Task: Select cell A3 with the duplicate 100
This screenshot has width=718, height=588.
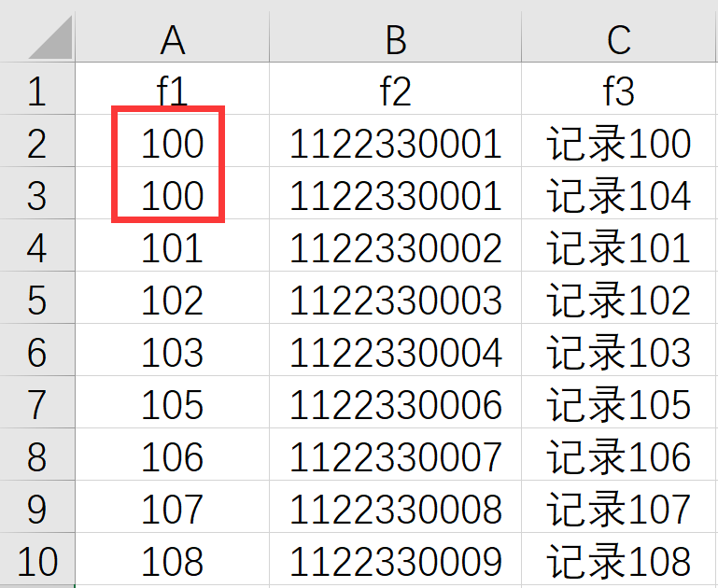Action: [173, 196]
